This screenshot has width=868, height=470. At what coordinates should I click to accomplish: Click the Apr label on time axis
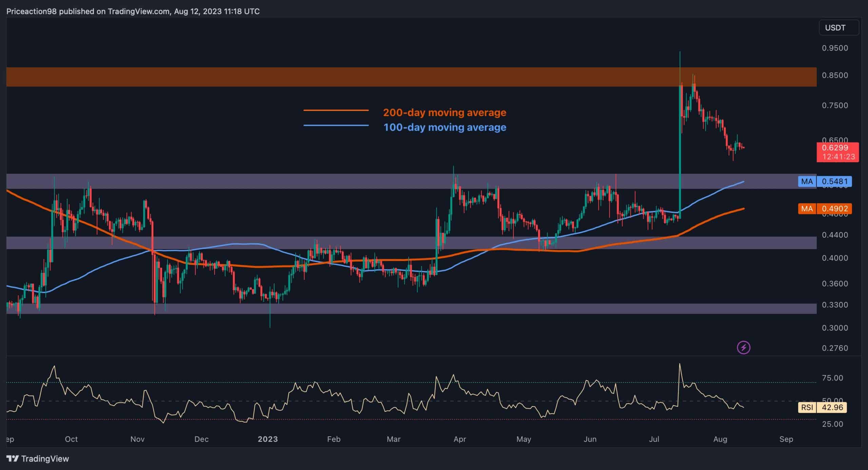(459, 439)
